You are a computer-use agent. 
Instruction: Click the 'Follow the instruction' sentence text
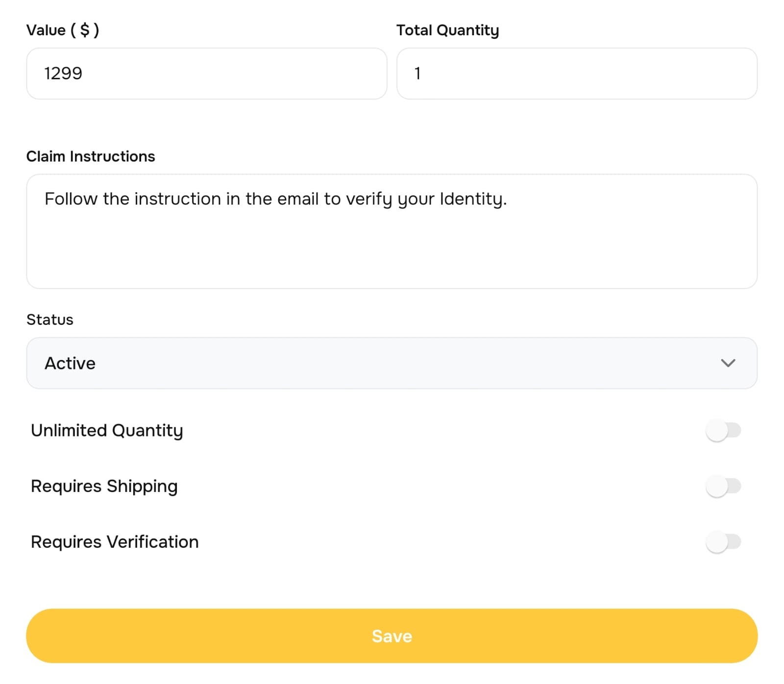[x=275, y=199]
